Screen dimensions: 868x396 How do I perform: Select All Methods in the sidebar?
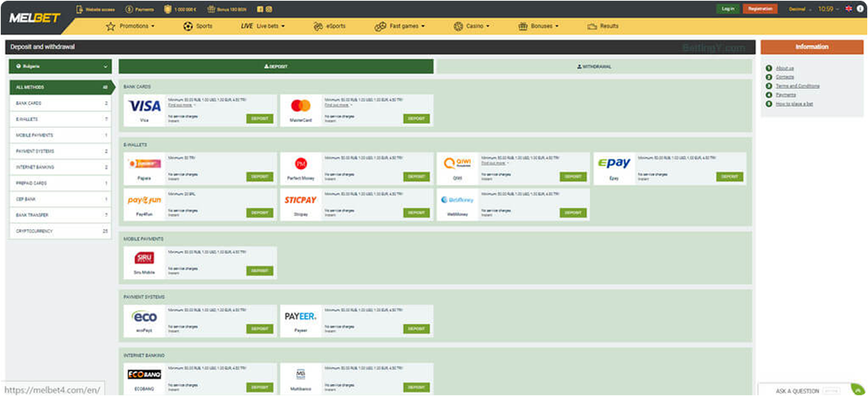tap(60, 87)
